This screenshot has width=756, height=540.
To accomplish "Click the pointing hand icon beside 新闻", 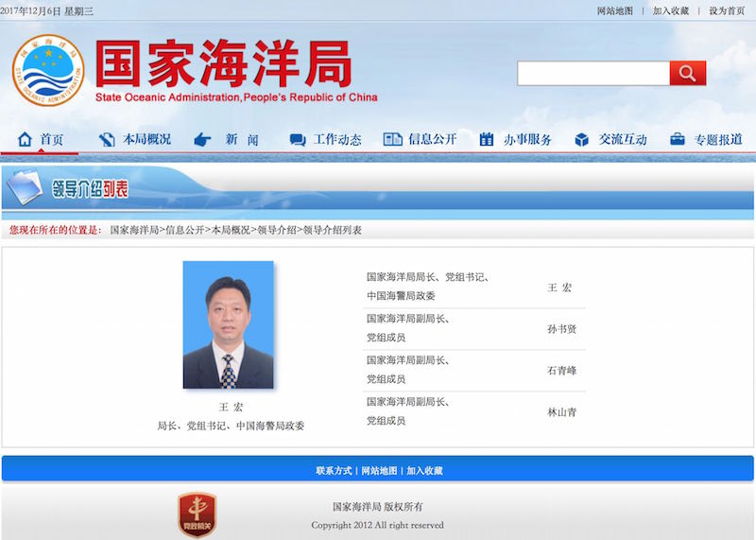I will 202,140.
